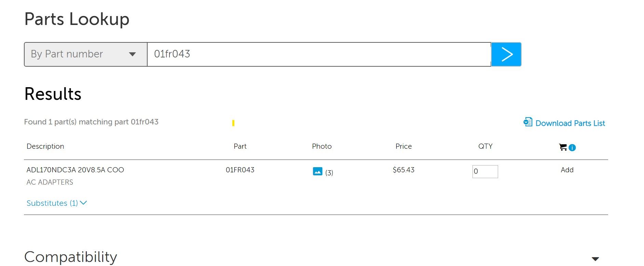Viewport: 644px width, 266px height.
Task: Click the QTY input field
Action: 485,172
